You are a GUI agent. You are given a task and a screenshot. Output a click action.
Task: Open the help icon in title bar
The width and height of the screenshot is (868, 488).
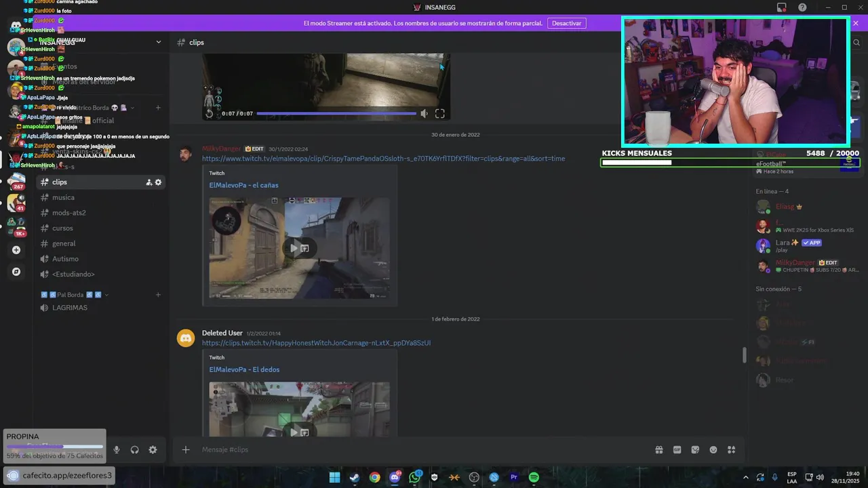pyautogui.click(x=802, y=7)
